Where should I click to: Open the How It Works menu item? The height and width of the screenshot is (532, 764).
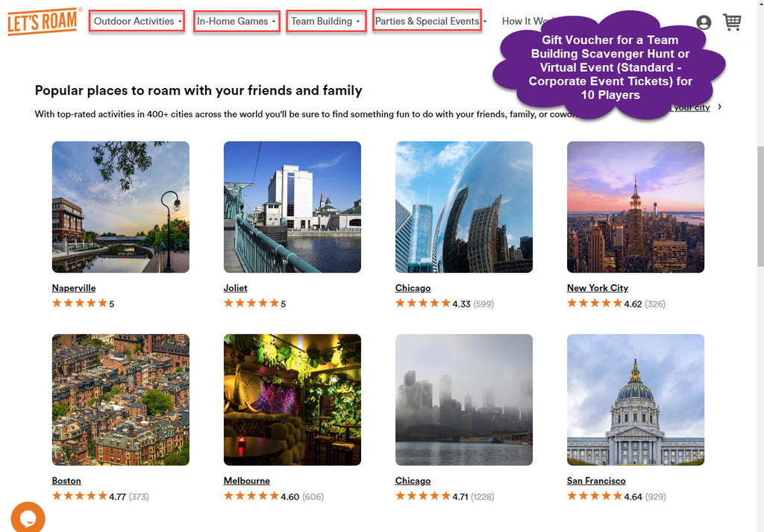522,22
